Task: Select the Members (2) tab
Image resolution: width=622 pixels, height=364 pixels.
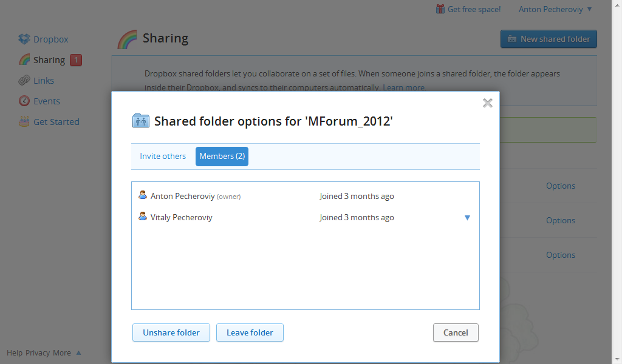Action: [222, 157]
